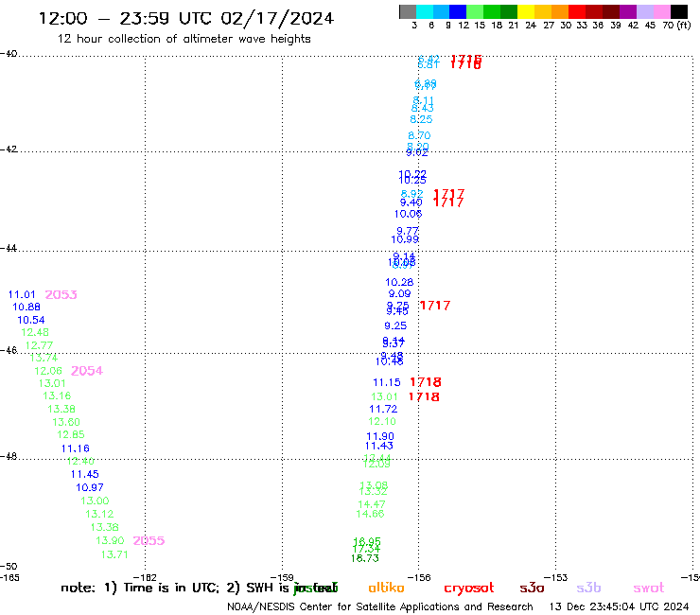Select longitude axis label '-153'
Viewport: 700px width, 615px height.
coord(556,577)
